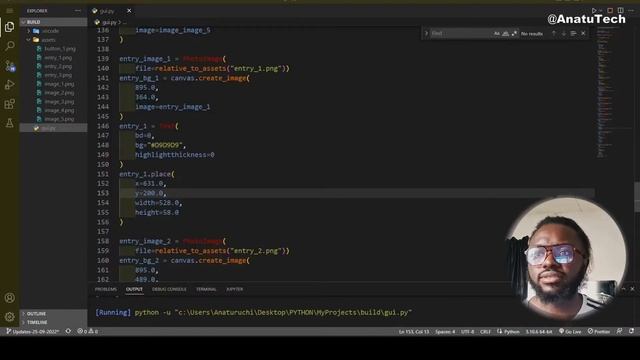This screenshot has width=640, height=360.
Task: Switch to the JUPYTER panel tab
Action: (235, 289)
